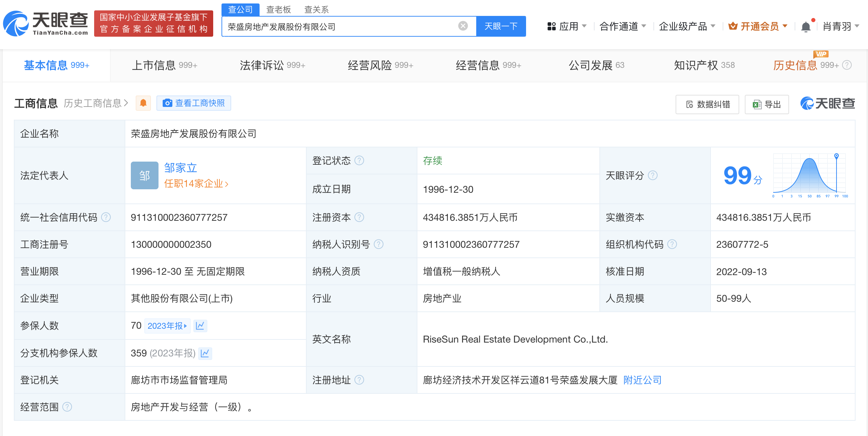
Task: Click the 天眼评分 score distribution chart marker
Action: [836, 156]
